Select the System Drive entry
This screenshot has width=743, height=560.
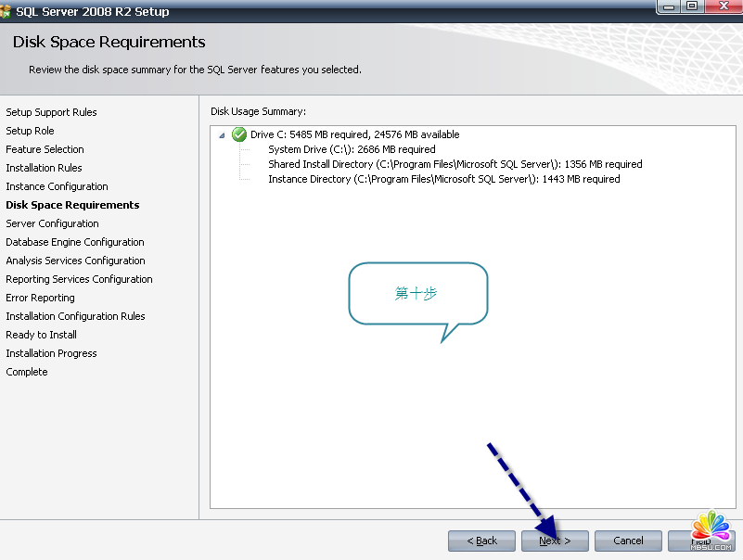352,149
